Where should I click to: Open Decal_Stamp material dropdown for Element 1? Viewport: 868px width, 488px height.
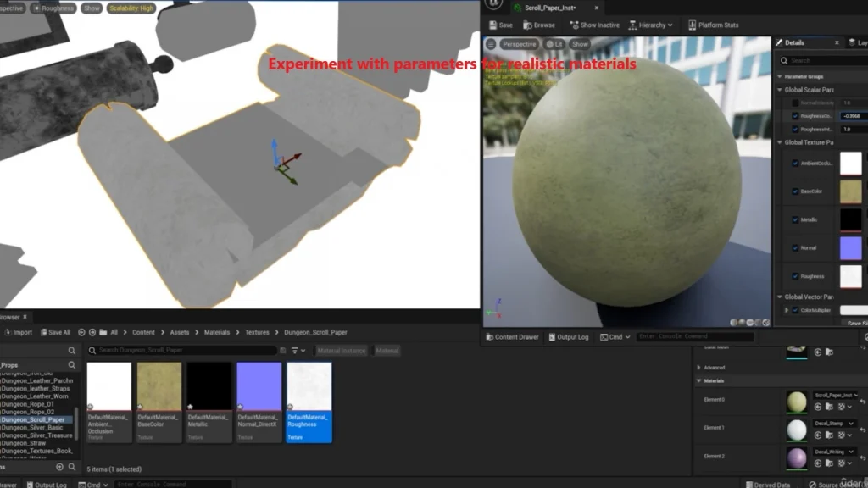(x=834, y=424)
